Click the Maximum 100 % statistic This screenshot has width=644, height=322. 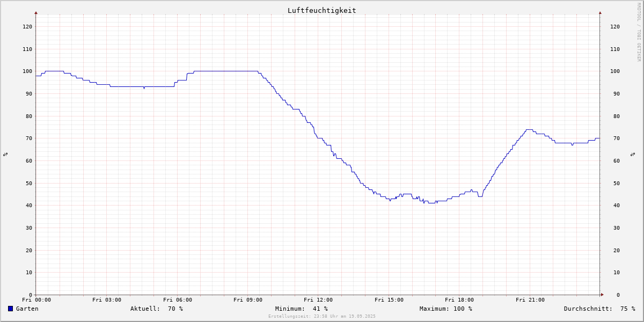point(445,309)
